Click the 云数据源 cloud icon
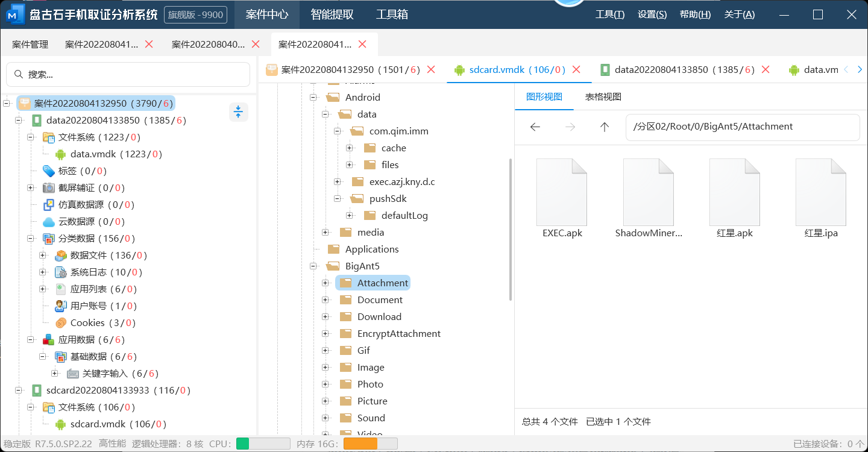The image size is (868, 452). tap(49, 222)
